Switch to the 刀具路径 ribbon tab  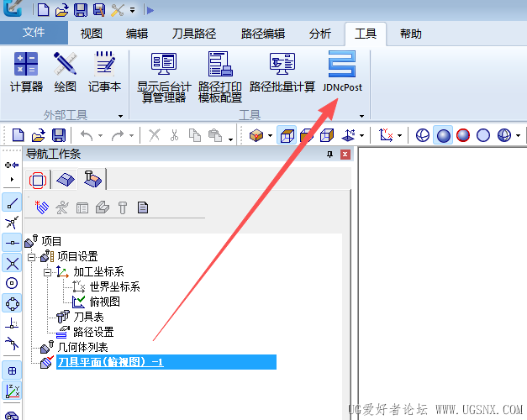tap(194, 34)
